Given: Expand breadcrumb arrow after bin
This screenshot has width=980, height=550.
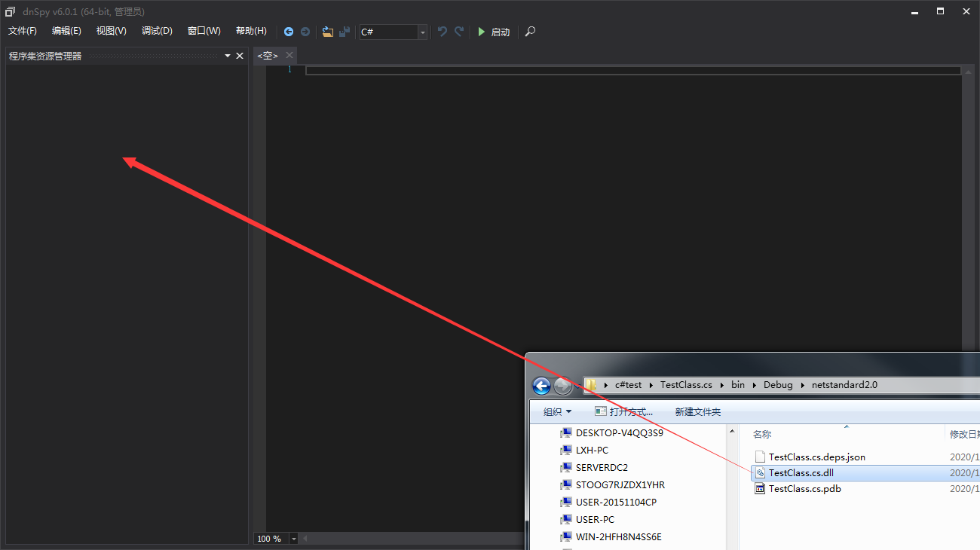Looking at the screenshot, I should pyautogui.click(x=754, y=385).
